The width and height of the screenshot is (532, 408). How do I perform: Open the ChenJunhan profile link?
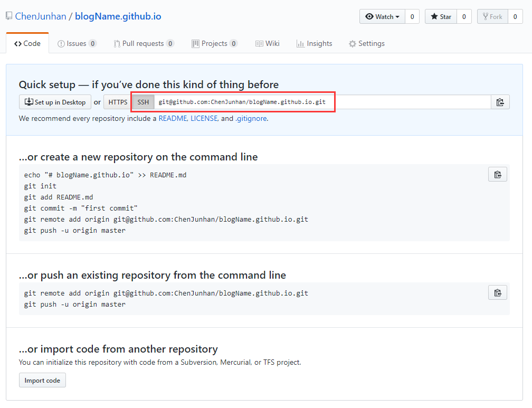(x=41, y=16)
